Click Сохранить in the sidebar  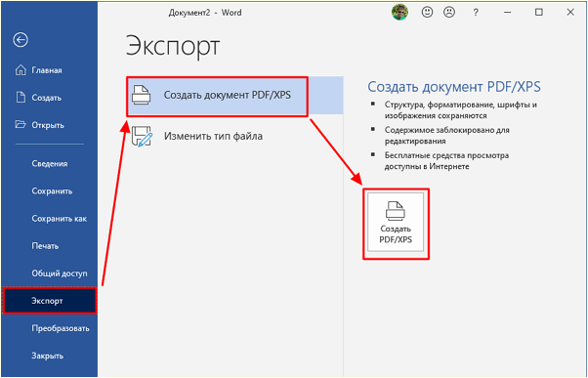coord(49,191)
